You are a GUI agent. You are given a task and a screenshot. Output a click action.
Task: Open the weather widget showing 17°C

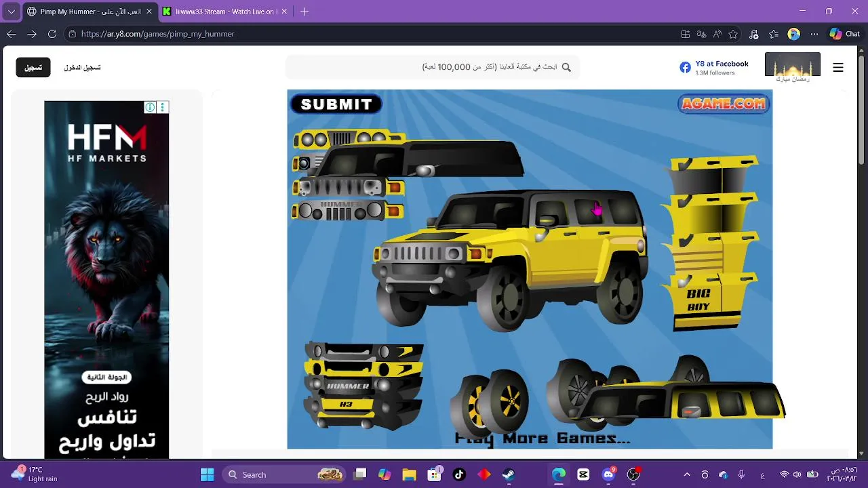(35, 474)
